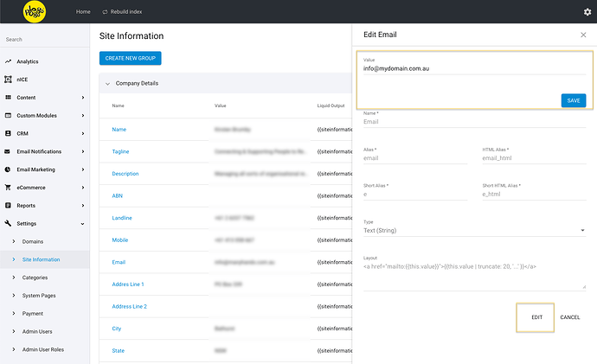Expand the Email Marketing chevron
This screenshot has height=364, width=597.
(82, 169)
